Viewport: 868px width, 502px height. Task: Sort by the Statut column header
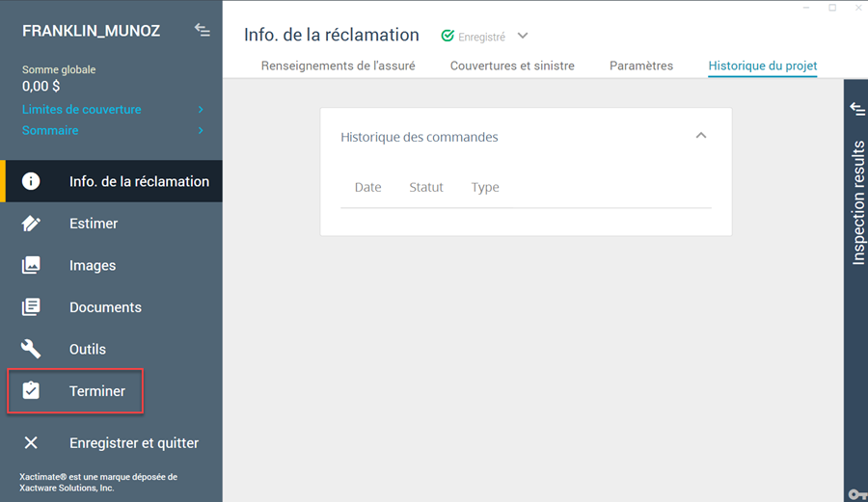(425, 187)
